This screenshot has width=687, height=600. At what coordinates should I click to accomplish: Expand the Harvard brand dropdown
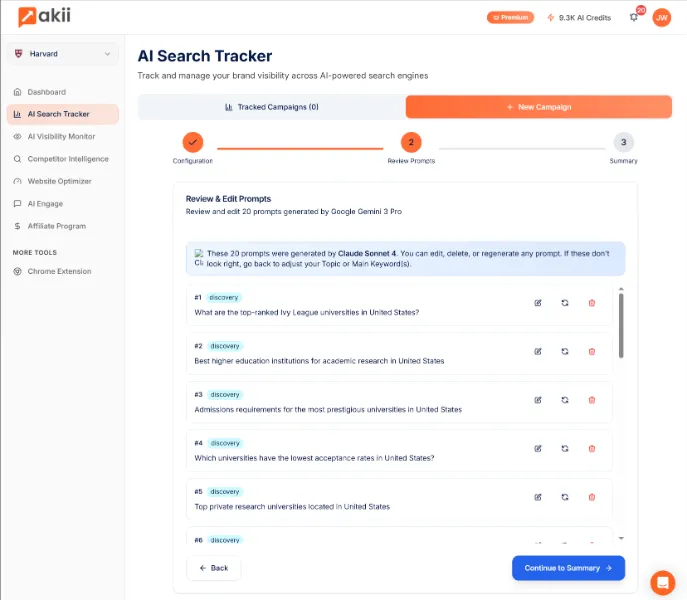(x=63, y=54)
